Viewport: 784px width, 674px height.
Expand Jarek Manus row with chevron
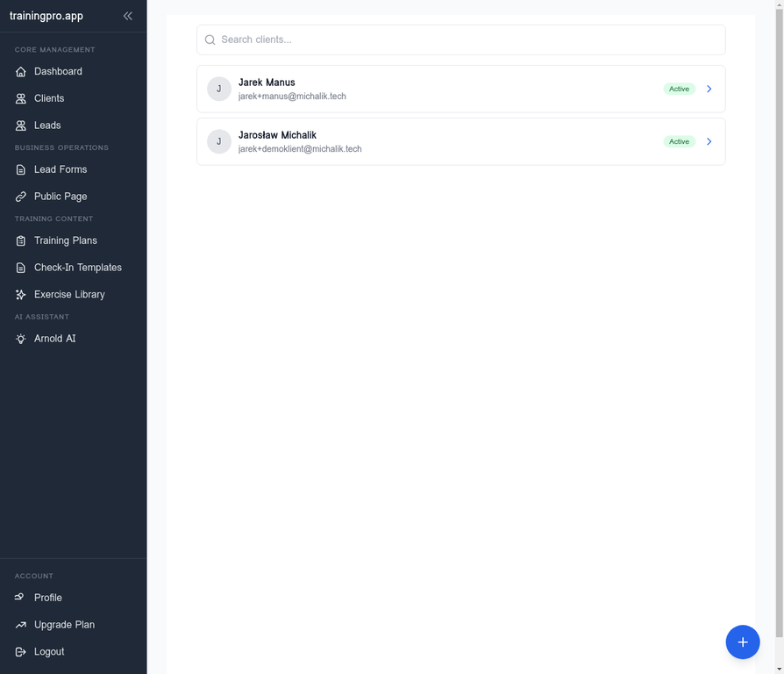pos(709,89)
